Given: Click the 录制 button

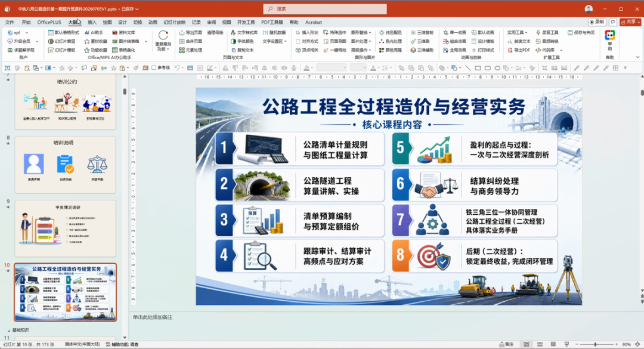Looking at the screenshot, I should pos(597,22).
